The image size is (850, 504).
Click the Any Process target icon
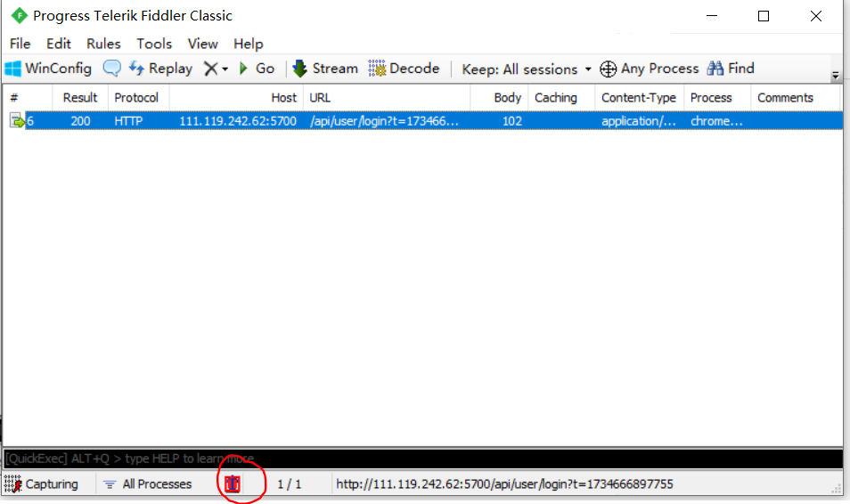coord(609,69)
